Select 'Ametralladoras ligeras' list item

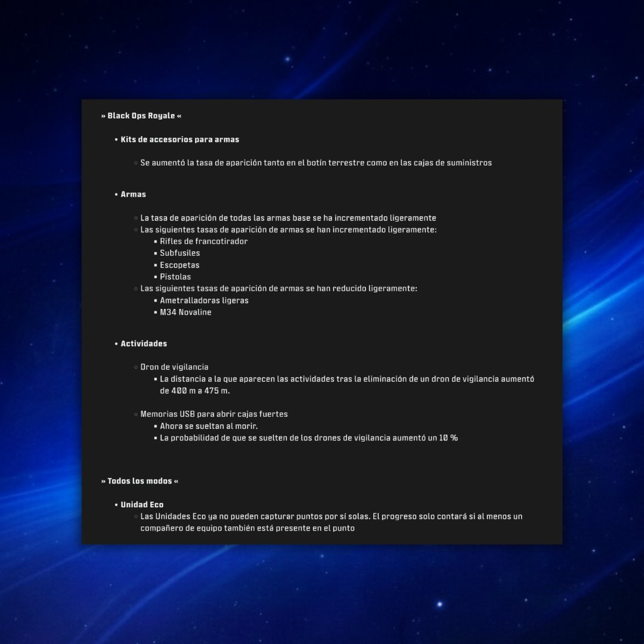[x=204, y=300]
